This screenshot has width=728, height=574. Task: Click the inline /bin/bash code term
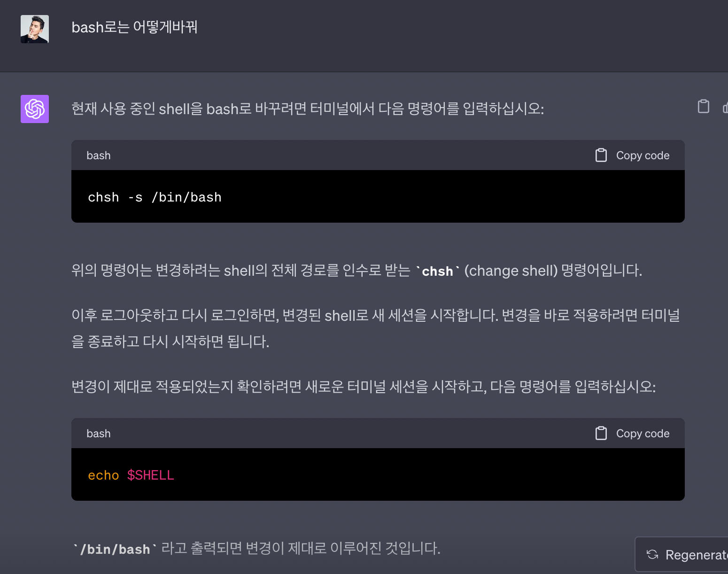click(115, 549)
